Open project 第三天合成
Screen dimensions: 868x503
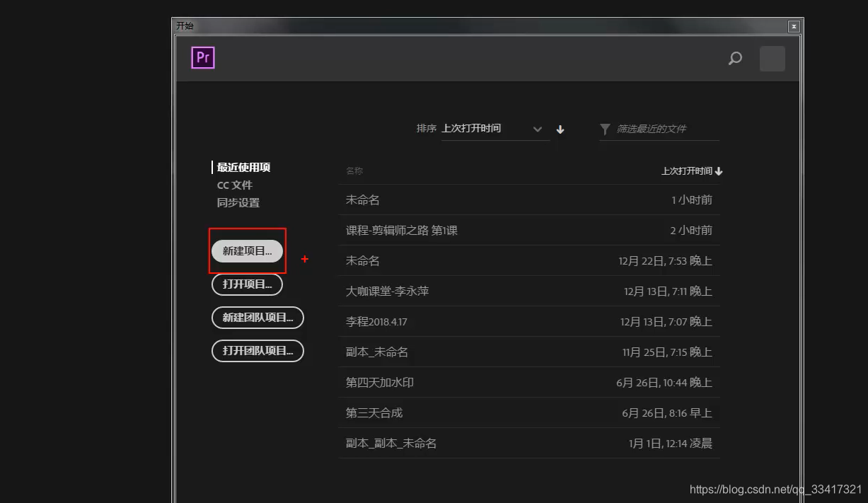pyautogui.click(x=529, y=413)
